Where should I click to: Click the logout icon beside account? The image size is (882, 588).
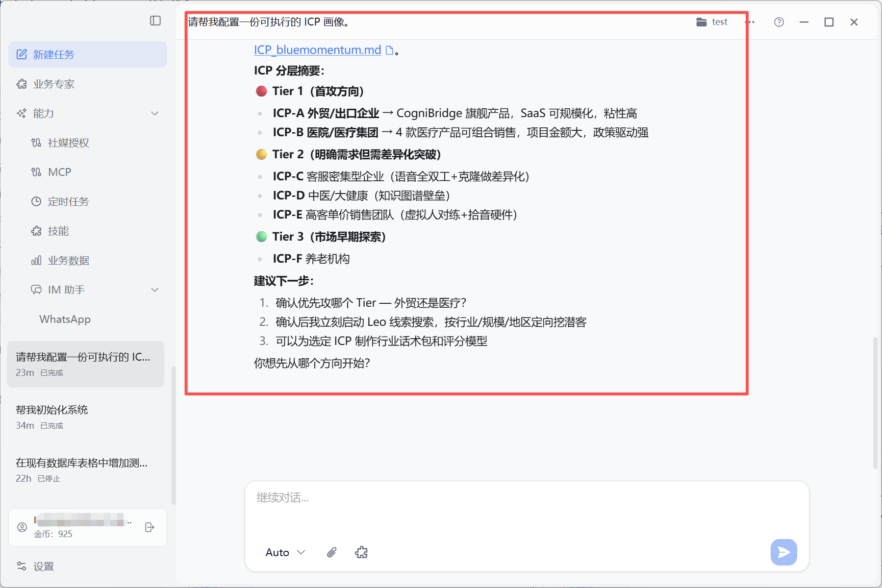150,527
